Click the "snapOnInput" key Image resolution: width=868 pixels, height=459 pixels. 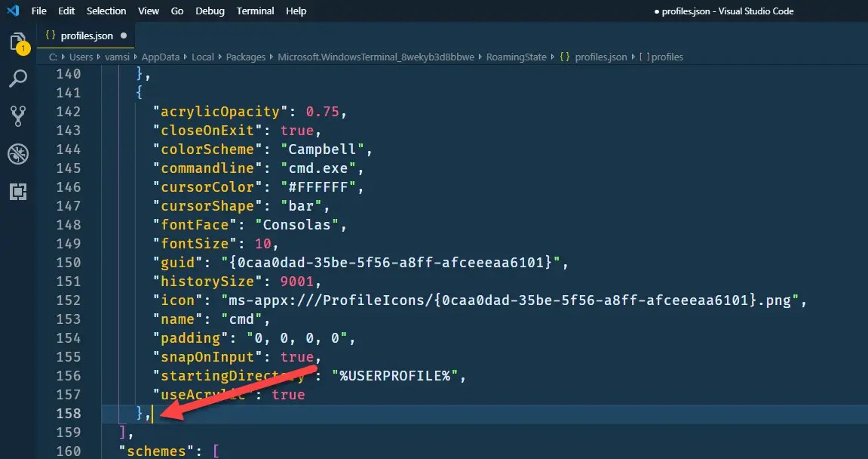coord(212,356)
